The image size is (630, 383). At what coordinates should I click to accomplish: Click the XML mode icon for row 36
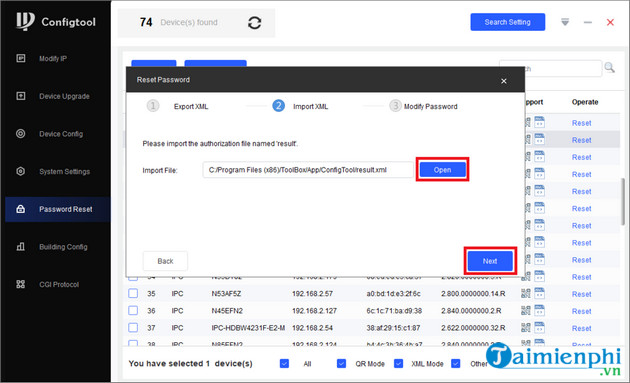pyautogui.click(x=539, y=310)
